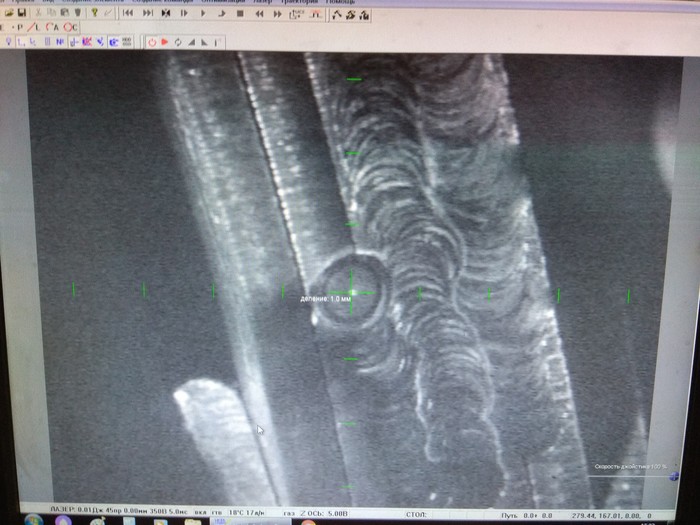The image size is (700, 525).
Task: Click the 'СТОЛ:' status bar field
Action: (416, 515)
